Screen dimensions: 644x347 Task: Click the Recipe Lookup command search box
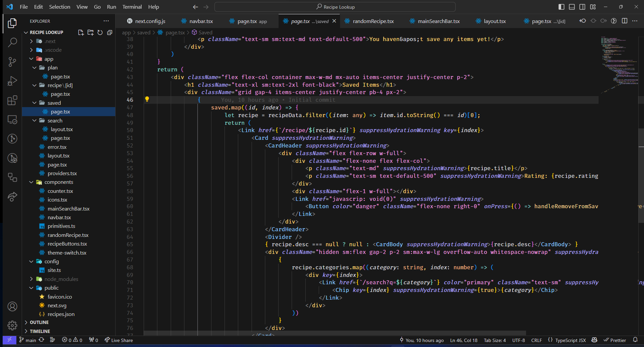pos(335,7)
